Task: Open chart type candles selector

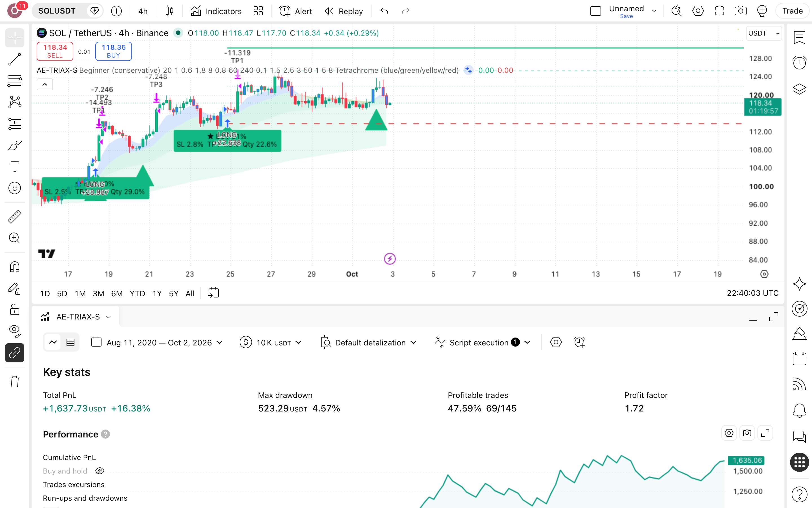Action: pyautogui.click(x=169, y=11)
